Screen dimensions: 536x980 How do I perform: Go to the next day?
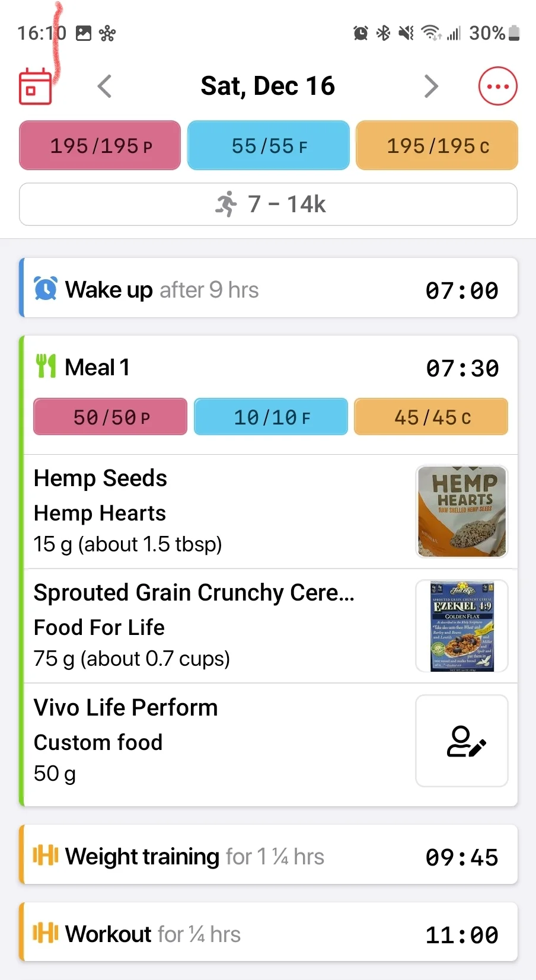pos(431,87)
